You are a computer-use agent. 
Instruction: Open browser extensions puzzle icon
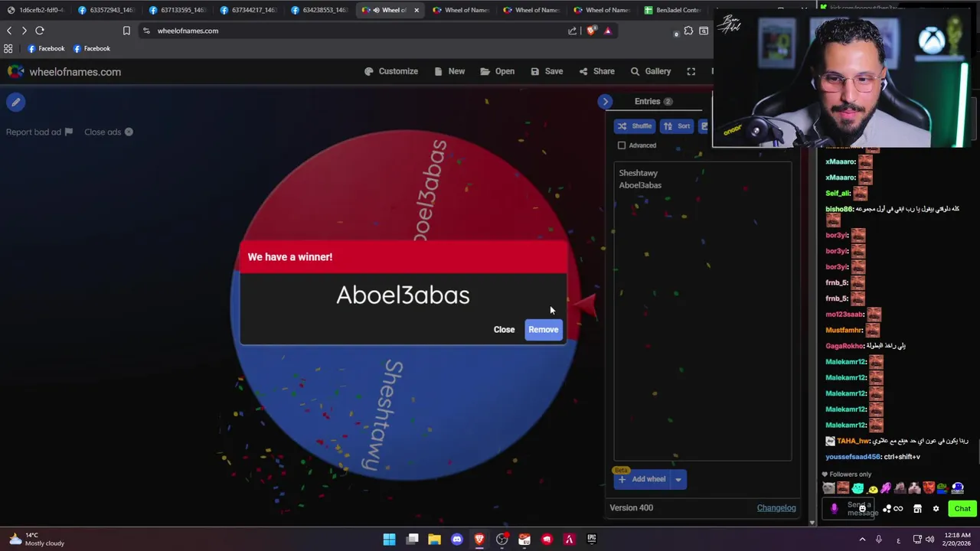click(688, 31)
